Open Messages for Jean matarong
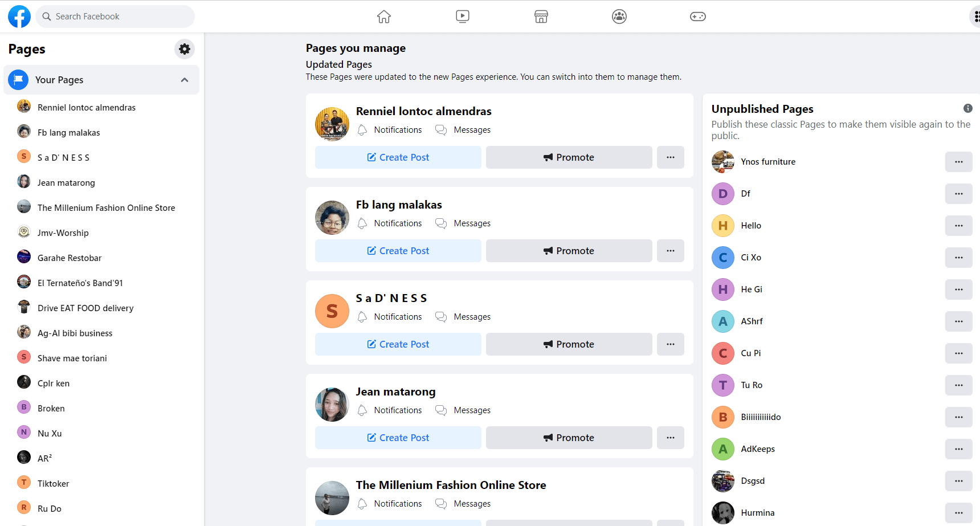The image size is (980, 526). click(x=463, y=410)
